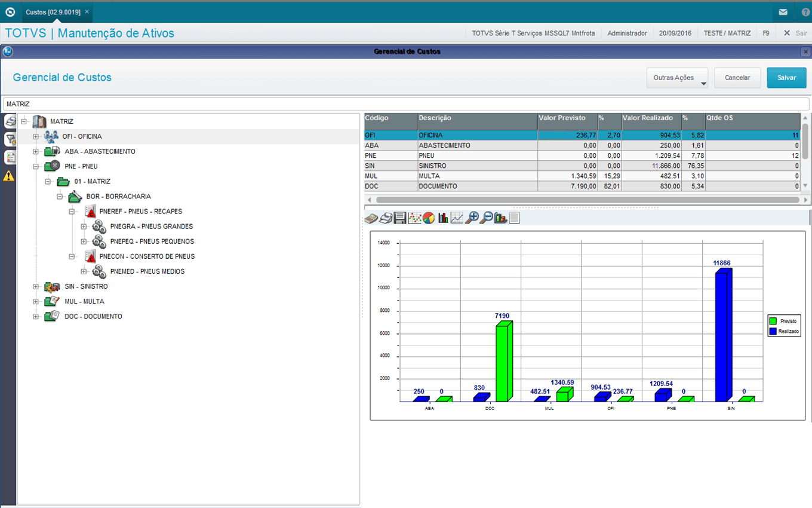Viewport: 812px width, 508px height.
Task: Click the SIN - SINISTRO crash folder icon
Action: (51, 286)
